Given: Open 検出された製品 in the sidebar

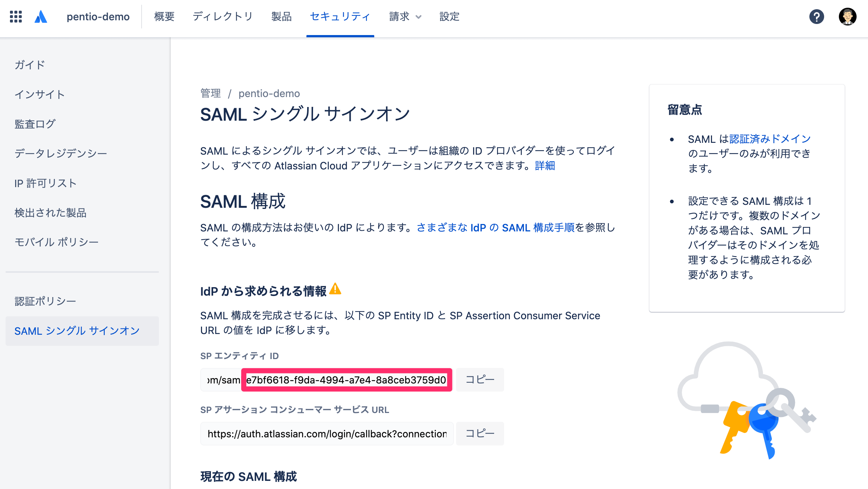Looking at the screenshot, I should coord(82,213).
